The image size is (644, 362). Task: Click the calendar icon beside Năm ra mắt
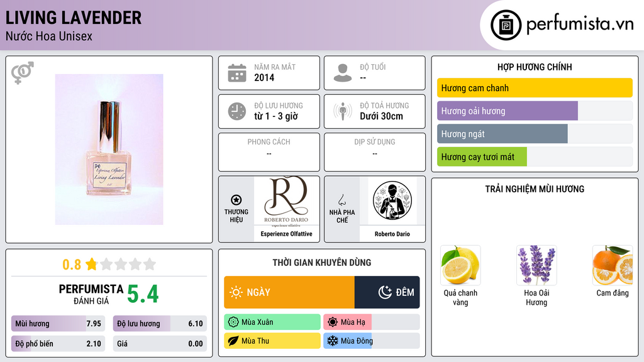coord(237,73)
